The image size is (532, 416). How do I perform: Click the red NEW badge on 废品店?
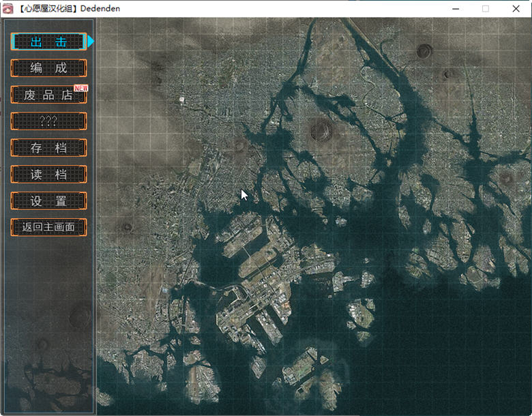tap(81, 88)
